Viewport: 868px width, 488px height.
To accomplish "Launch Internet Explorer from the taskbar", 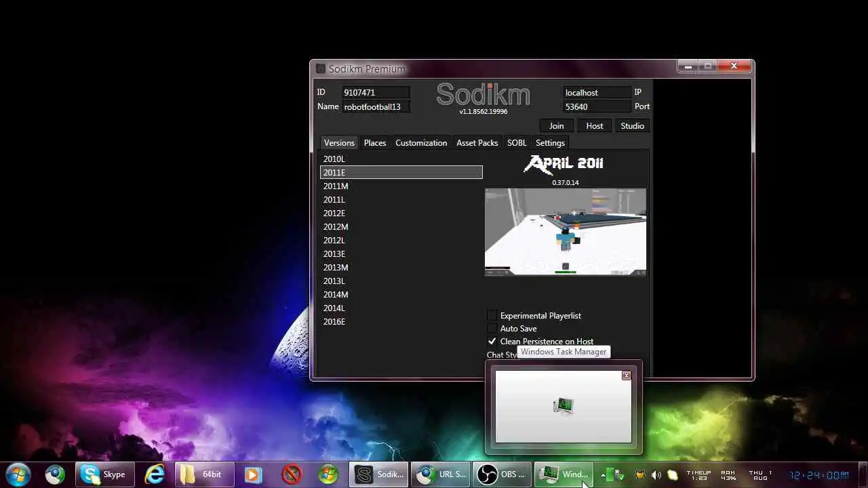I will click(x=155, y=474).
